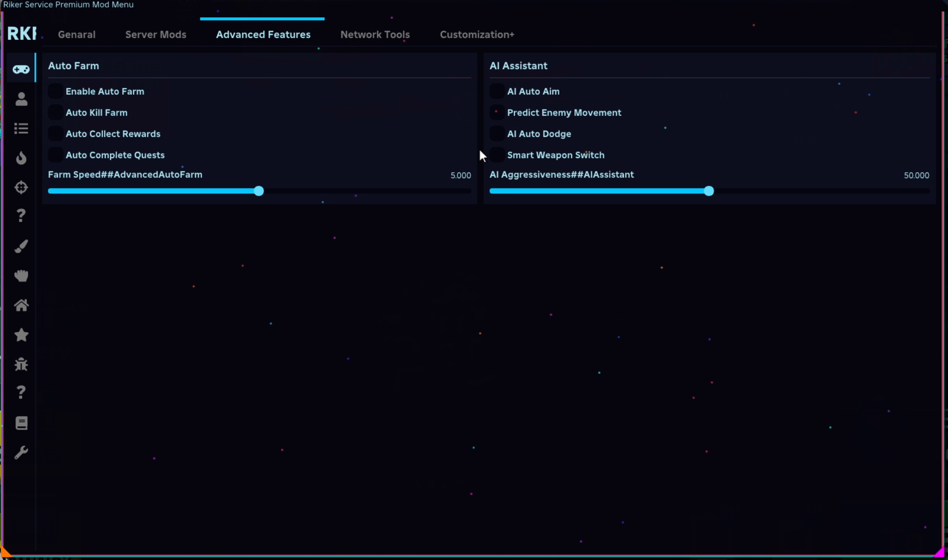The width and height of the screenshot is (948, 560).
Task: Switch to the Server Mods tab
Action: point(156,34)
